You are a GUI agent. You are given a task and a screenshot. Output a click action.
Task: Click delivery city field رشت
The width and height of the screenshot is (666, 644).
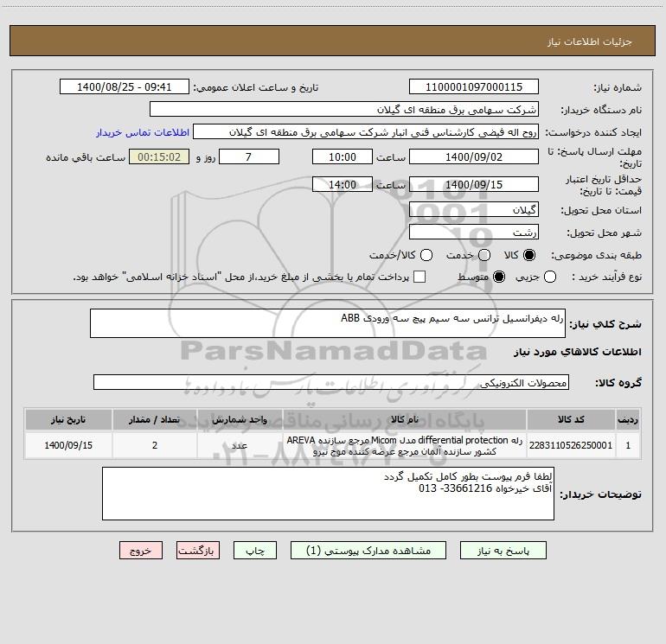(474, 232)
